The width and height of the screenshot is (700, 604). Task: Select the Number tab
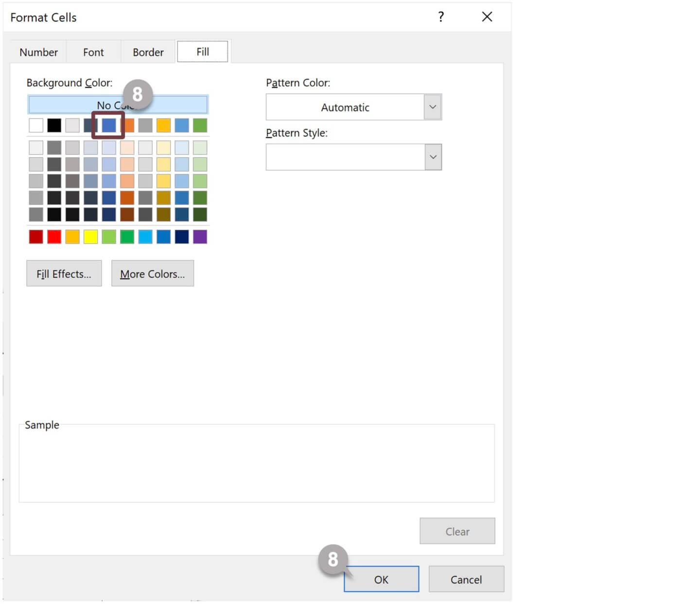point(38,52)
